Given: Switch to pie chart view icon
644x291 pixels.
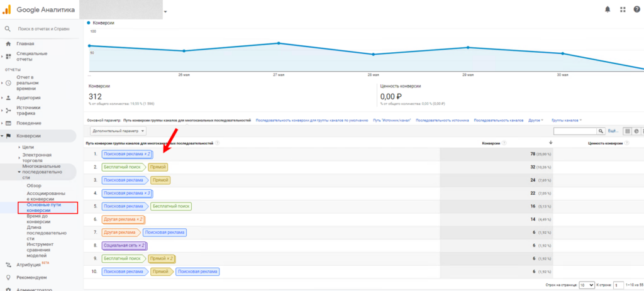Looking at the screenshot, I should (636, 131).
